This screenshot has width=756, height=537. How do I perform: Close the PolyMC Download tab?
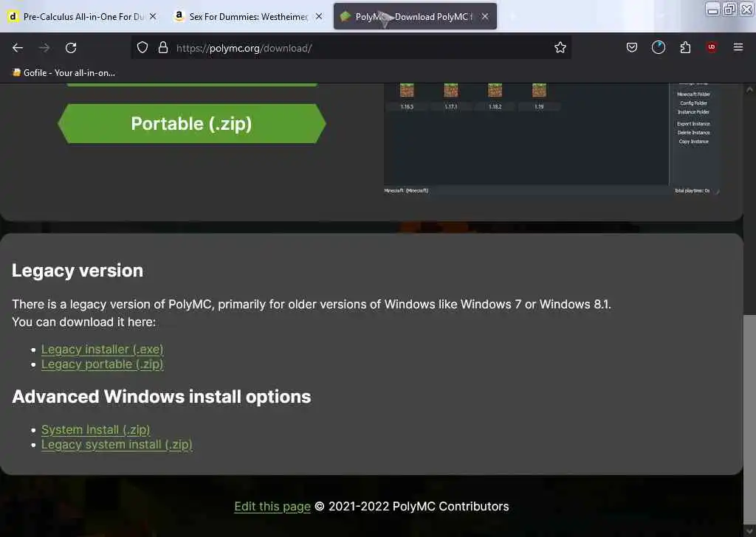tap(485, 16)
